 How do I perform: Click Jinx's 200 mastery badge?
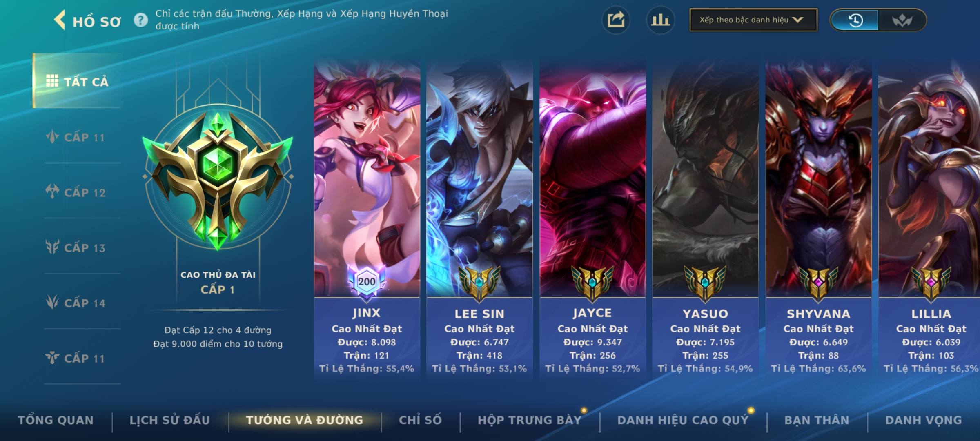(367, 282)
